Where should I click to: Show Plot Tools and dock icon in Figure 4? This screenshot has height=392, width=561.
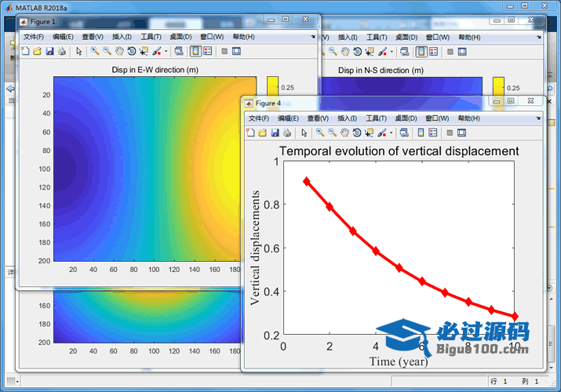click(x=461, y=133)
